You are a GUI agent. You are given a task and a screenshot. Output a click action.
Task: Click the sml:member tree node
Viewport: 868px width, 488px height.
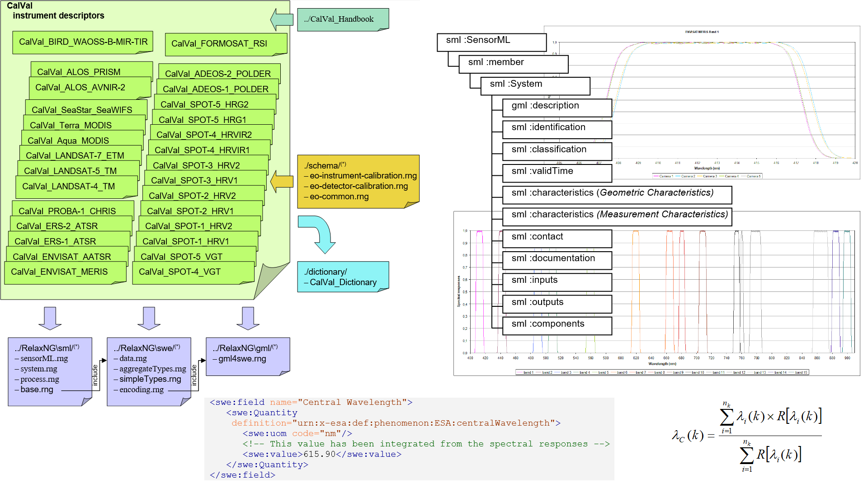pyautogui.click(x=514, y=64)
